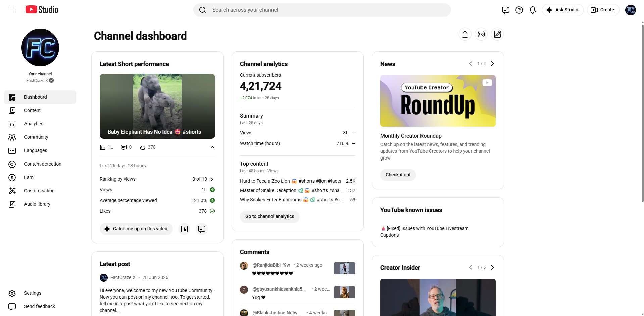Viewport: 644px width, 316px height.
Task: Click the Search across your channel field
Action: 322,10
